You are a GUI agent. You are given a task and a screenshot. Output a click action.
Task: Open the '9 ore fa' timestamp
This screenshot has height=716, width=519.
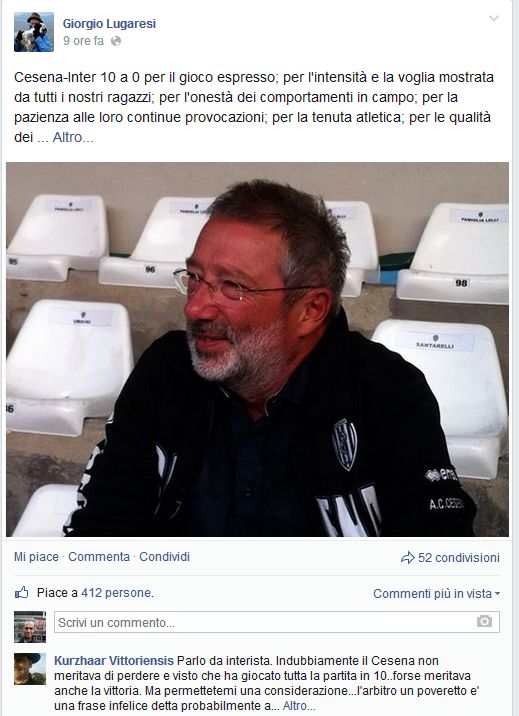[84, 41]
